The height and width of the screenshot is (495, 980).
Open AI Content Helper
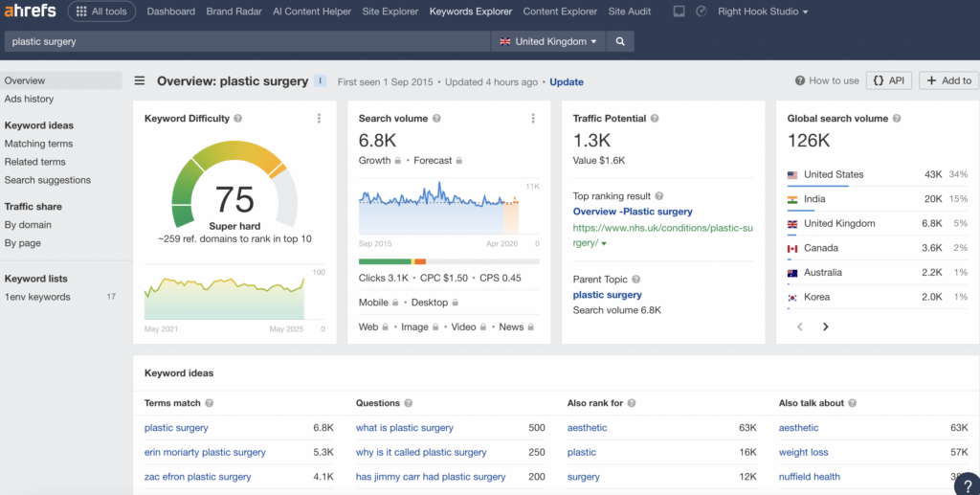tap(312, 11)
